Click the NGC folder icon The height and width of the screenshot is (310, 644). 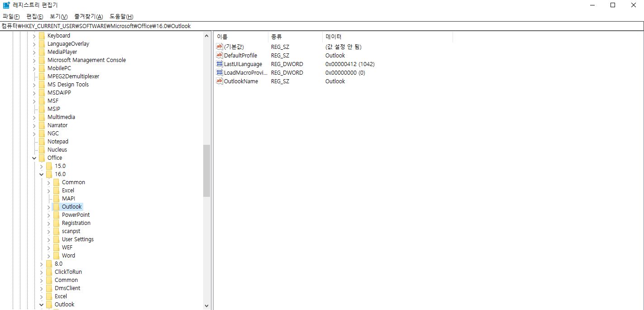(x=42, y=134)
